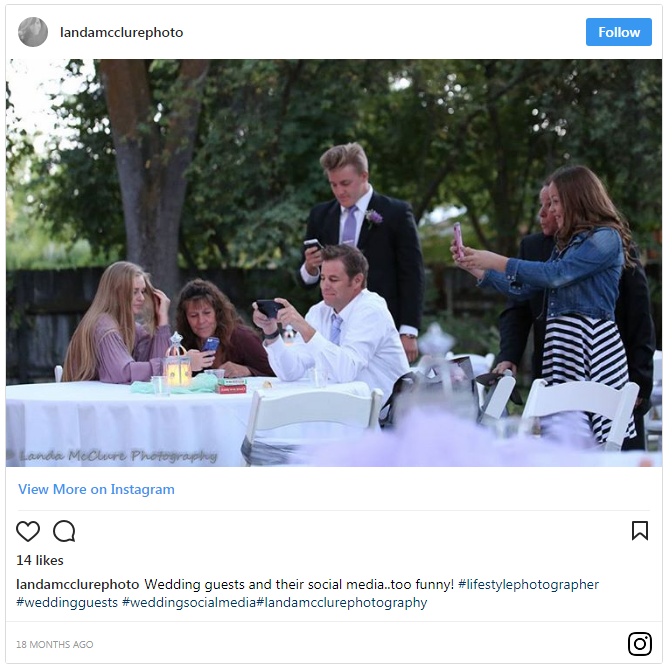Click the caption text about wedding guests

click(x=298, y=584)
